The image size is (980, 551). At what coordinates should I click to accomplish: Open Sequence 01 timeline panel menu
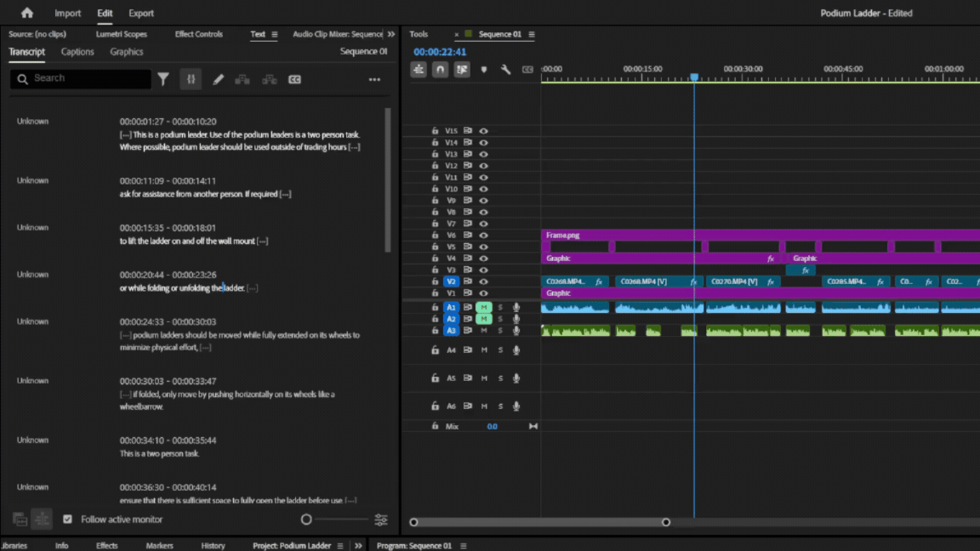point(532,34)
